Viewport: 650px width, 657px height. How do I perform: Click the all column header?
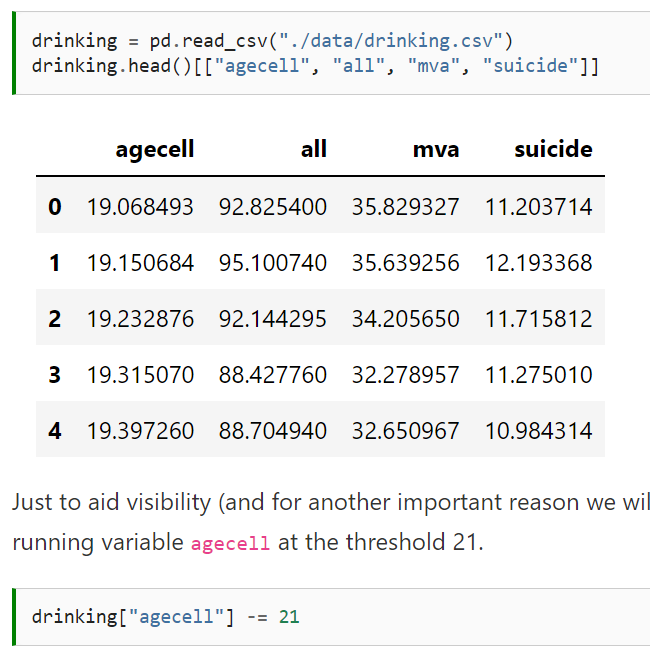click(313, 149)
